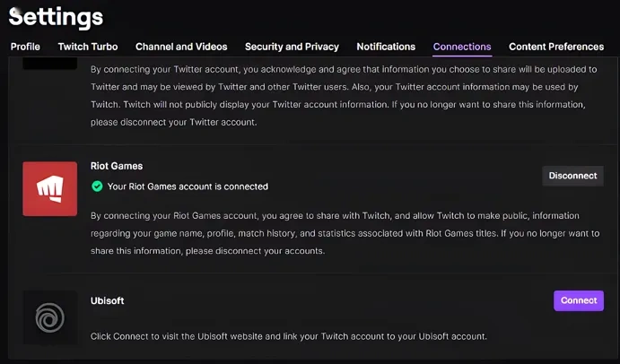Click the Ubisoft connect instructions text
Screen dimensions: 620x364
[x=289, y=336]
